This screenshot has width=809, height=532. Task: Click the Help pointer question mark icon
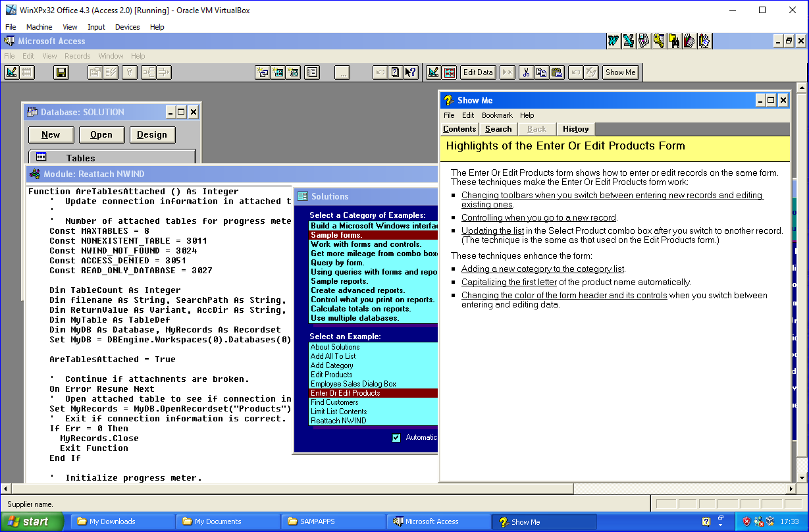411,72
